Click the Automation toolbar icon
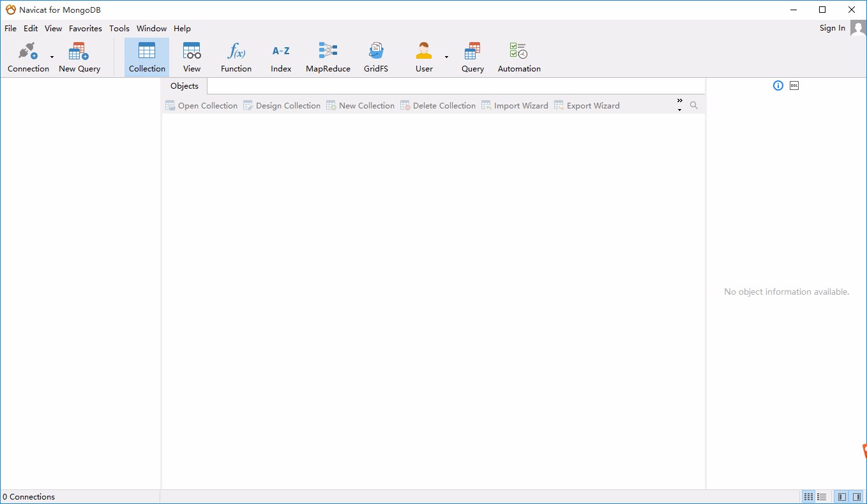 pyautogui.click(x=519, y=57)
